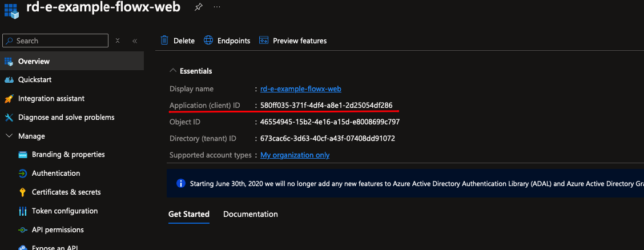This screenshot has width=644, height=250.
Task: Click the Overview grid icon in the sidebar
Action: pos(9,61)
